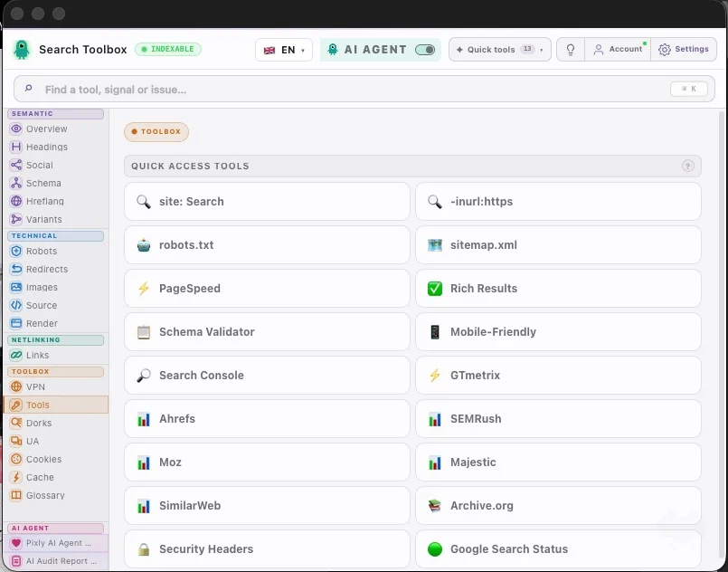The height and width of the screenshot is (572, 728).
Task: Open the Search Console tool
Action: pyautogui.click(x=267, y=375)
